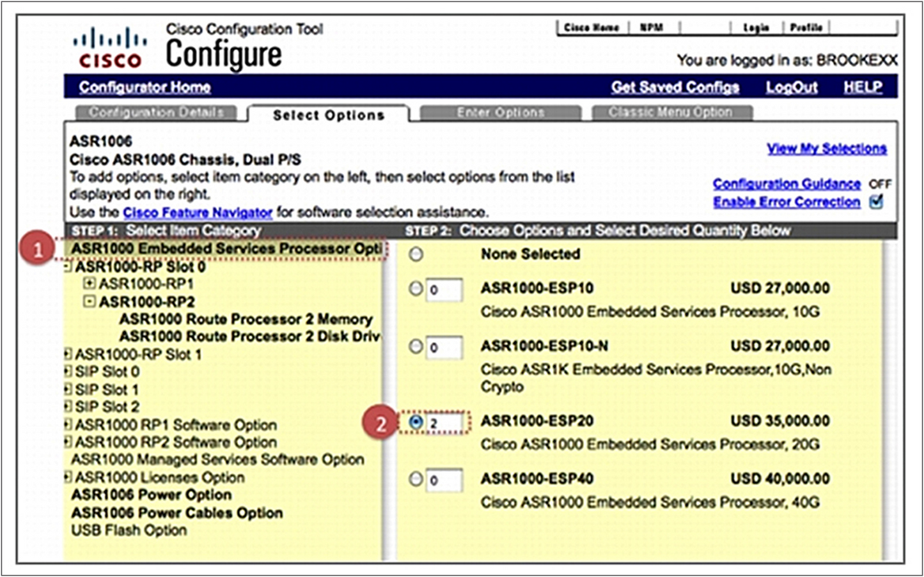Click View My Selections link

point(826,149)
